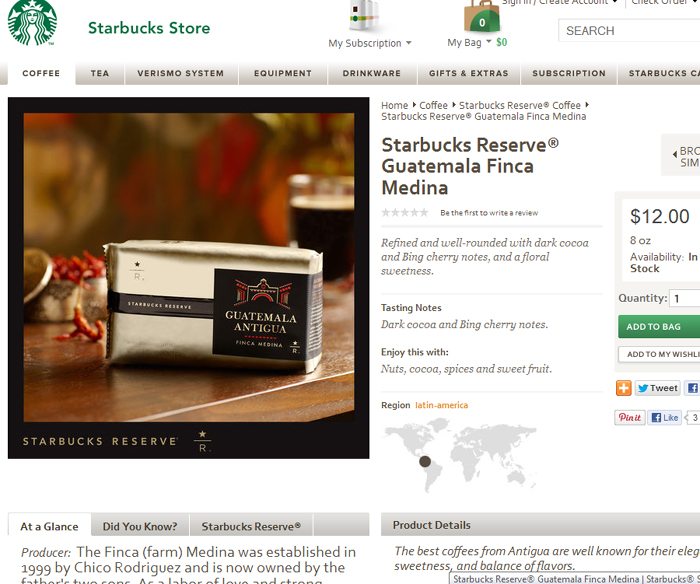The width and height of the screenshot is (700, 584).
Task: Click the Latin America dot on map
Action: point(425,461)
